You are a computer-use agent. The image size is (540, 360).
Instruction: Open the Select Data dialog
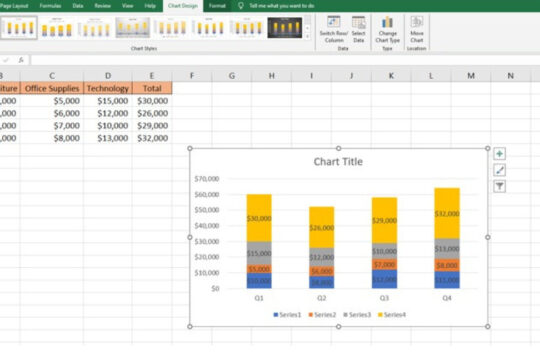pyautogui.click(x=359, y=29)
